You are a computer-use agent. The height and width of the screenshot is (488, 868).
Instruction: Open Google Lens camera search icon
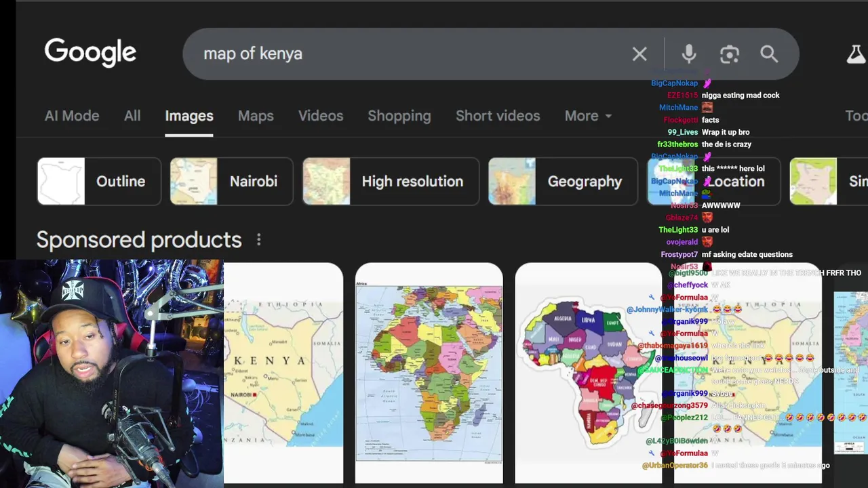[730, 54]
